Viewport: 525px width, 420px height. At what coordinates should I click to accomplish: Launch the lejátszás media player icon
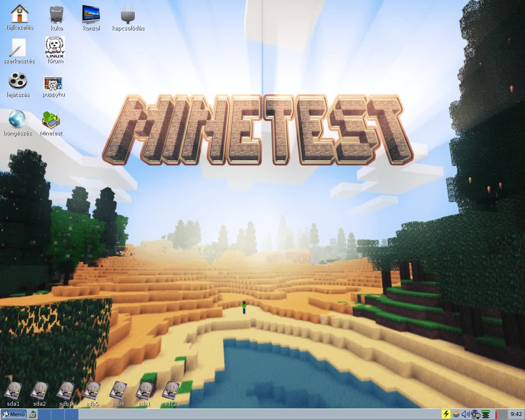18,81
